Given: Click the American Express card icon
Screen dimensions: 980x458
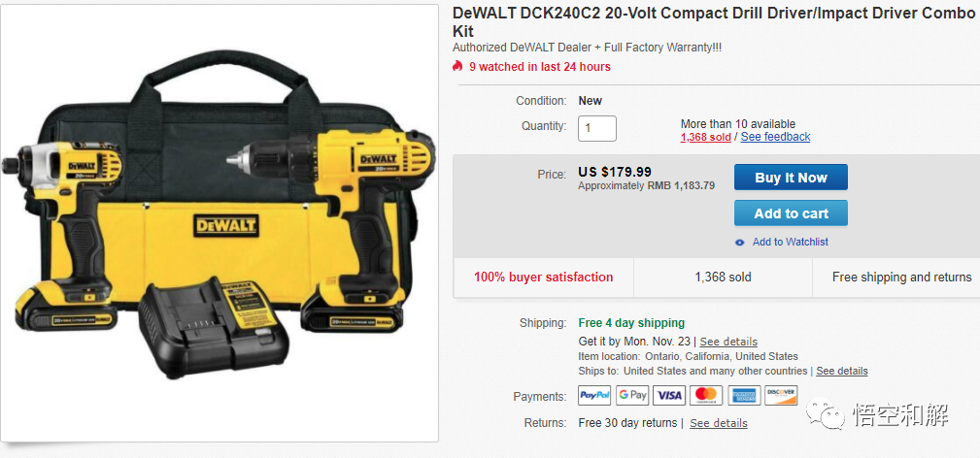Looking at the screenshot, I should (x=744, y=395).
